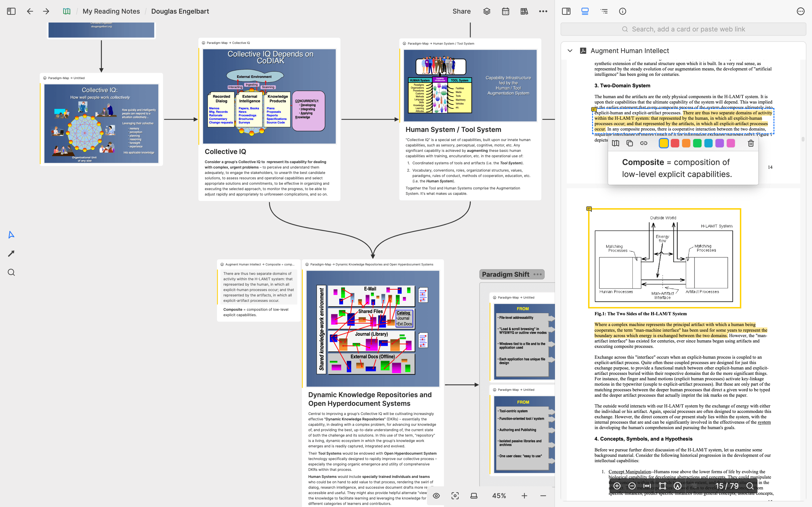Expand the Paradigm Shift card section
The image size is (812, 507).
click(x=537, y=274)
